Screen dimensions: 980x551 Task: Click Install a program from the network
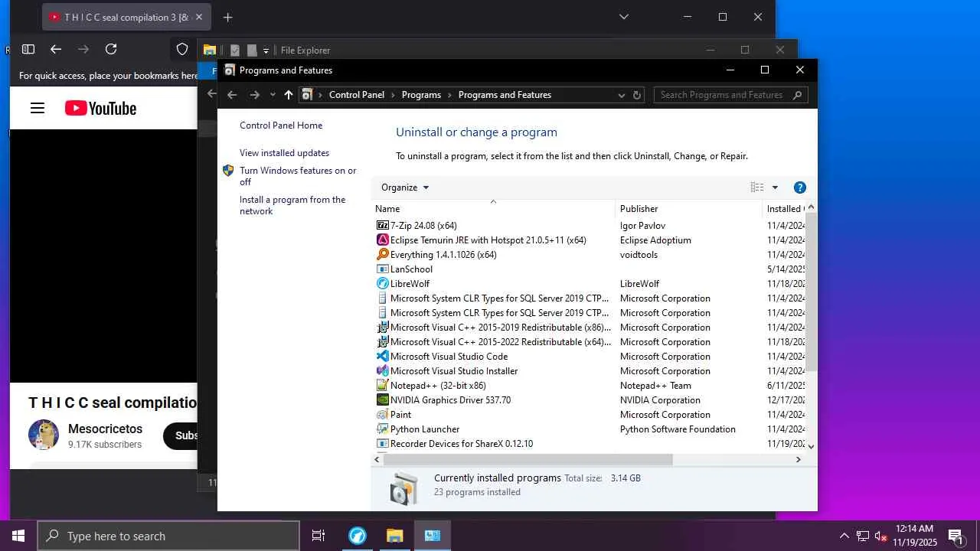[x=292, y=205]
